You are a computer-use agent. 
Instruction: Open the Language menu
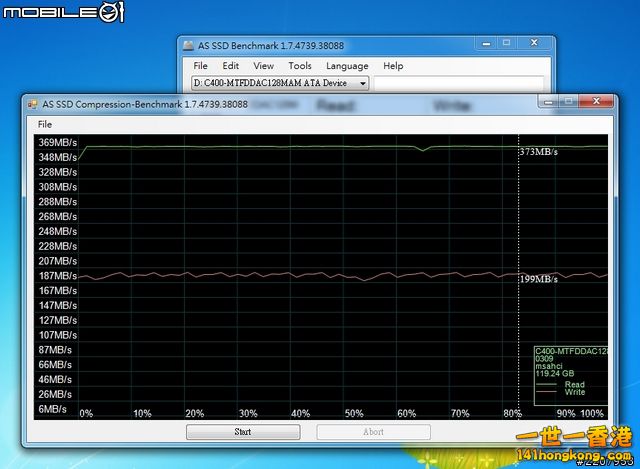coord(347,66)
